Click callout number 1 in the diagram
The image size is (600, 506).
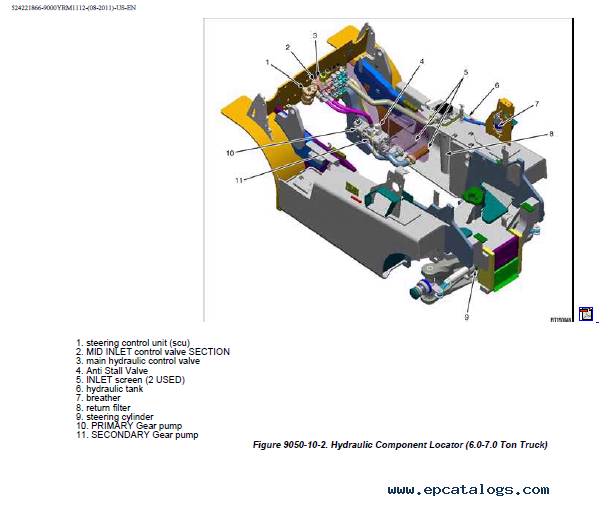(x=267, y=62)
